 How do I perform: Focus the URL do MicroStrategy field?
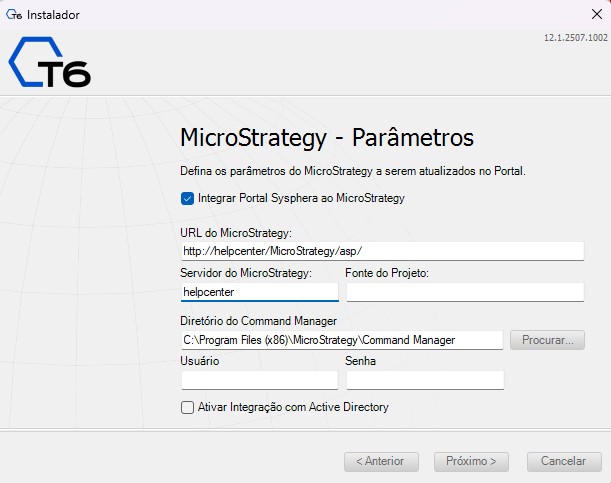pyautogui.click(x=383, y=251)
